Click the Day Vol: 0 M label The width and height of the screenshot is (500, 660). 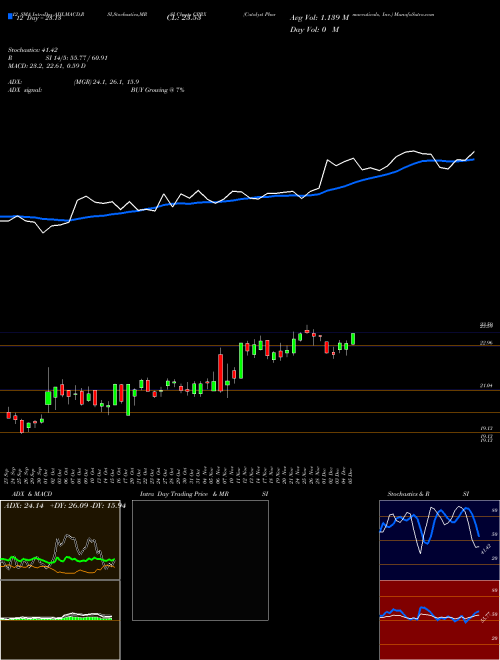pos(314,30)
